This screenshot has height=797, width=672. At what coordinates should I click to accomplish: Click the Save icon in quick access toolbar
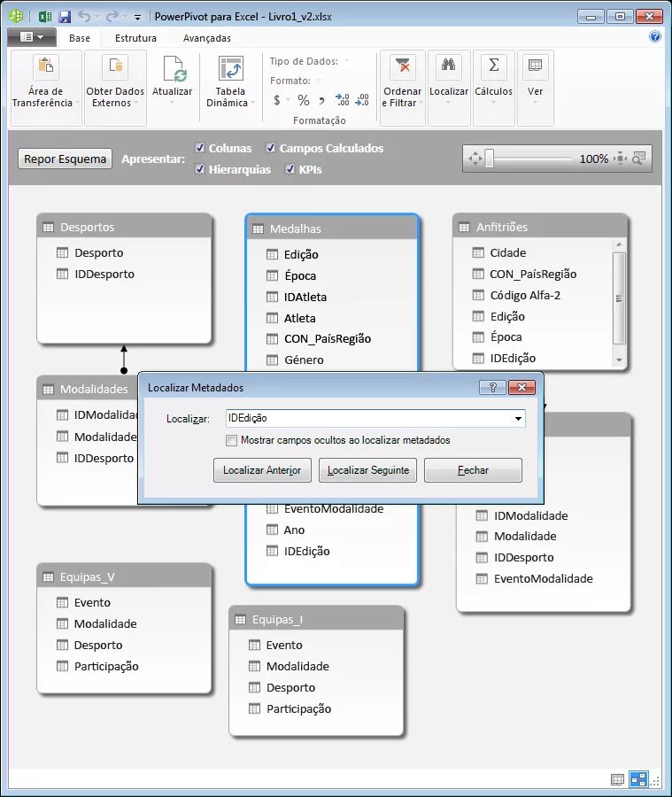[65, 17]
